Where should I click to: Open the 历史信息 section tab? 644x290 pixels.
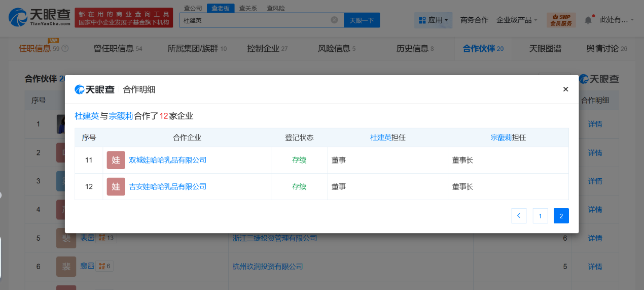click(x=415, y=49)
